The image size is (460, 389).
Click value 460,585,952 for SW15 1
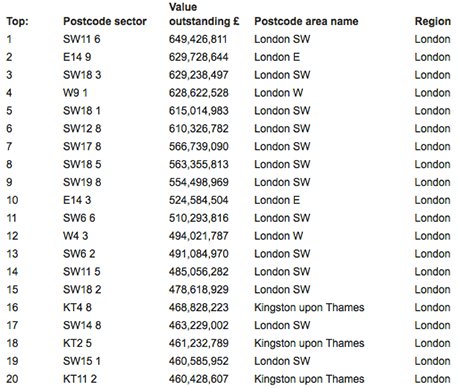[x=198, y=361]
